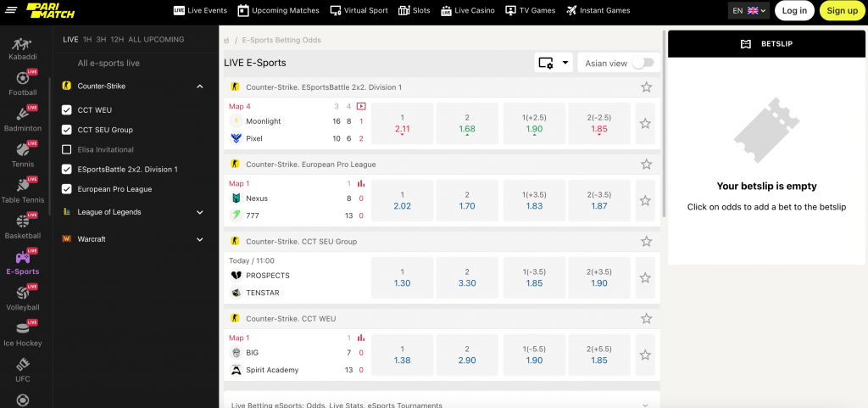The image size is (868, 408).
Task: Open the display settings dropdown
Action: click(554, 63)
